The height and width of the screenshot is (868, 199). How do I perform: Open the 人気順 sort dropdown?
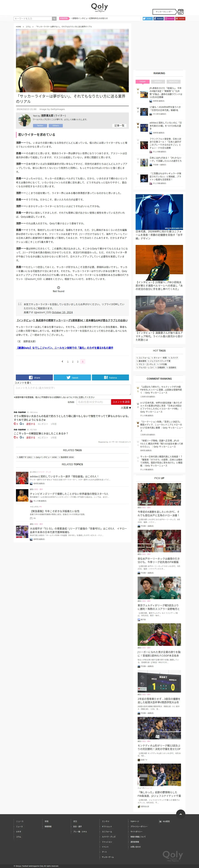tap(126, 408)
